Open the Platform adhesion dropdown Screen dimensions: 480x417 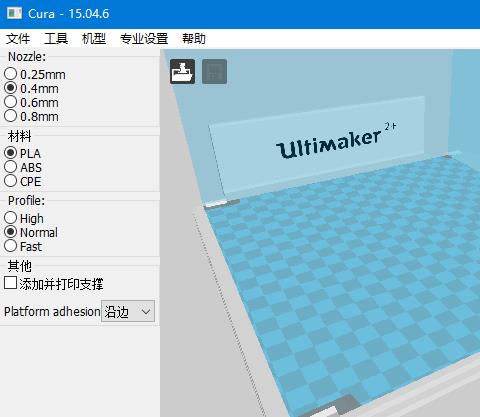coord(128,311)
